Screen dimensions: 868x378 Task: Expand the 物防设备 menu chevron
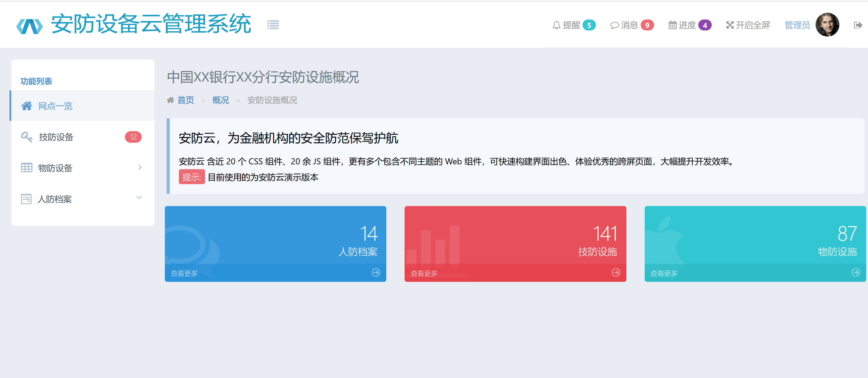[x=140, y=167]
